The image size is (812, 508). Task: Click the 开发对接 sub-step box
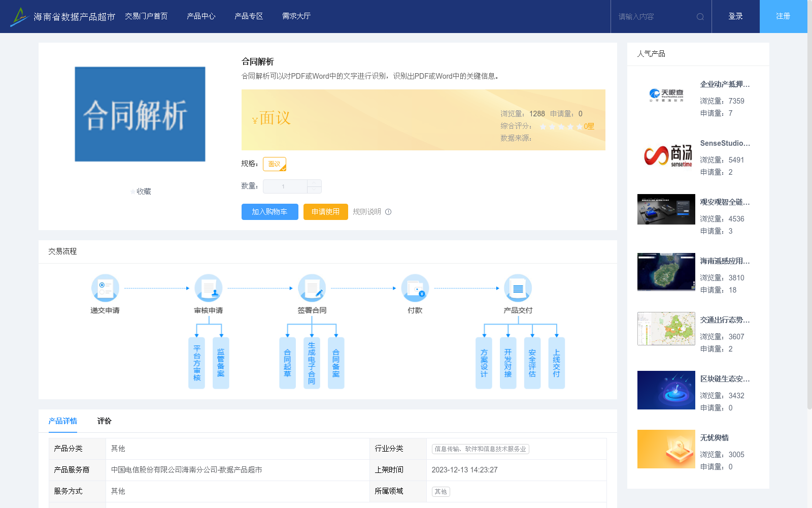[508, 363]
